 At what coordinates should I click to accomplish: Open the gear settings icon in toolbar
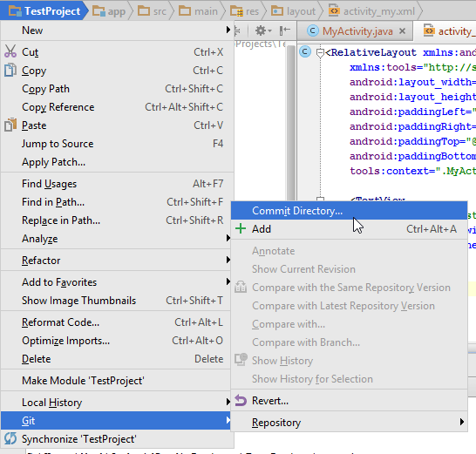coord(261,30)
